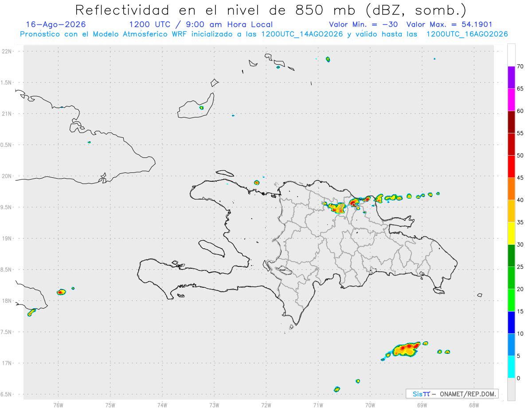Click the '68W' longitude label
Viewport: 532px width, 411px height.
click(474, 405)
